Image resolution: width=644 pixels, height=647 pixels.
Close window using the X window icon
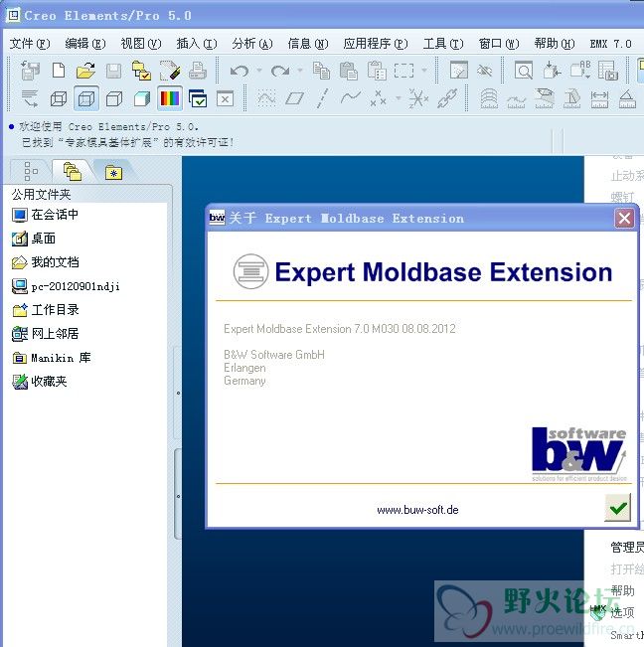[x=226, y=99]
